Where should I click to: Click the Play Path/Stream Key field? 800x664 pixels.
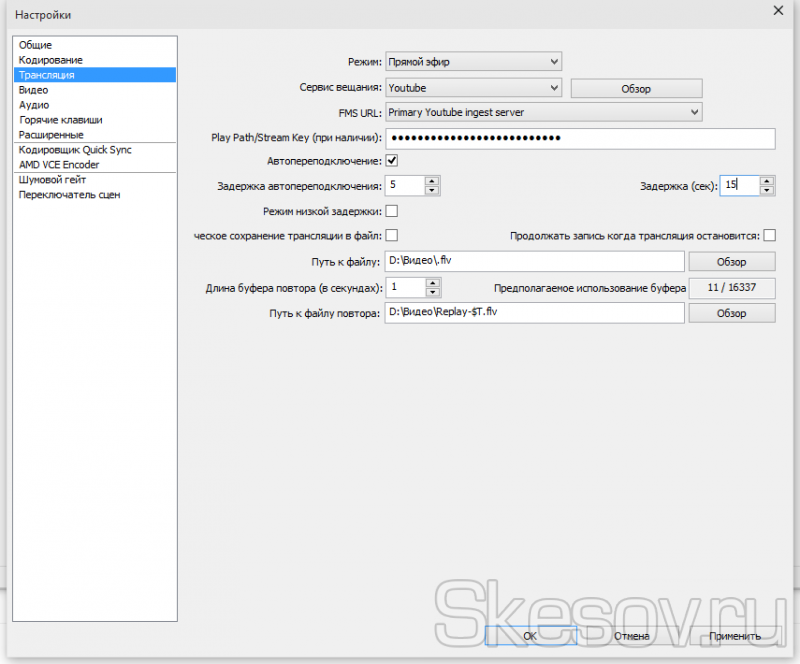[580, 138]
